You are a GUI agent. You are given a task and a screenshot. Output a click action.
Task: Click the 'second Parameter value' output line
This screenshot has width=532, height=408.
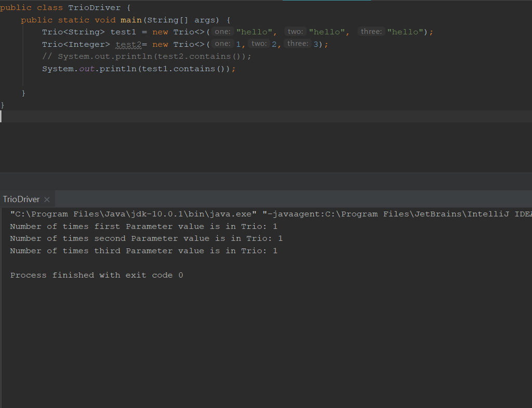146,239
